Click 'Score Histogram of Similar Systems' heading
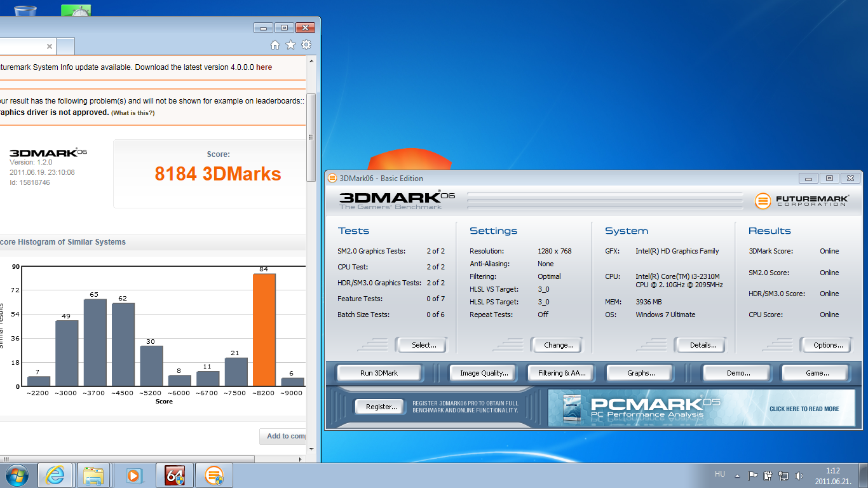 coord(62,242)
